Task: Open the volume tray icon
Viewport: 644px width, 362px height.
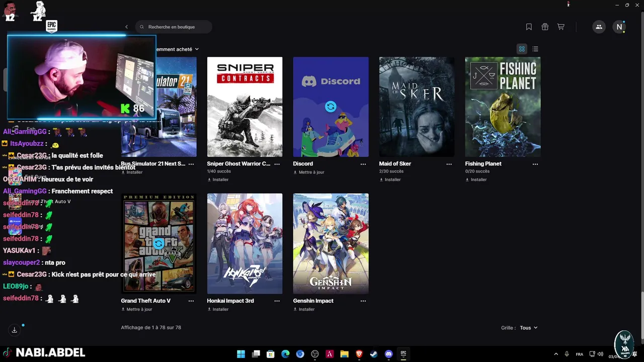Action: tap(600, 354)
